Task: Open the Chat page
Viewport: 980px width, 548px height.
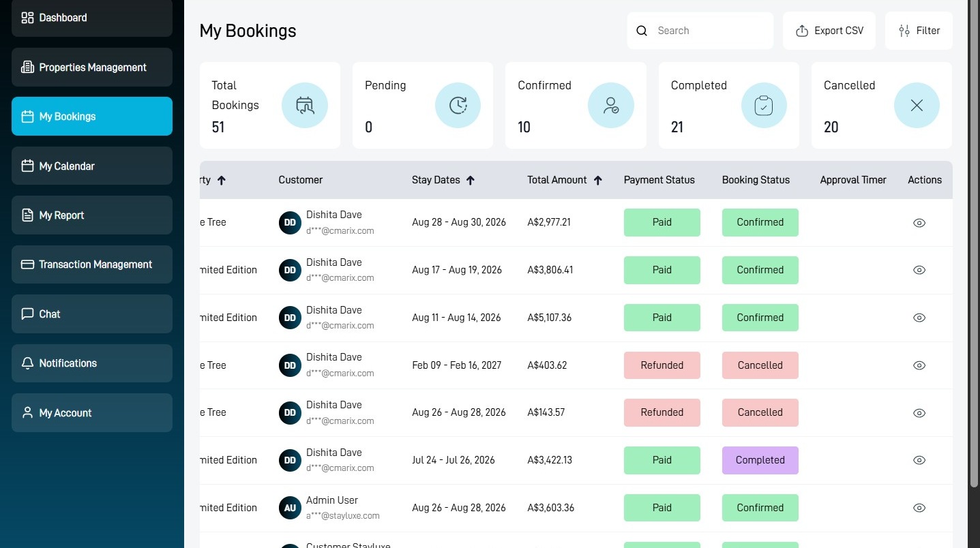Action: [x=92, y=314]
